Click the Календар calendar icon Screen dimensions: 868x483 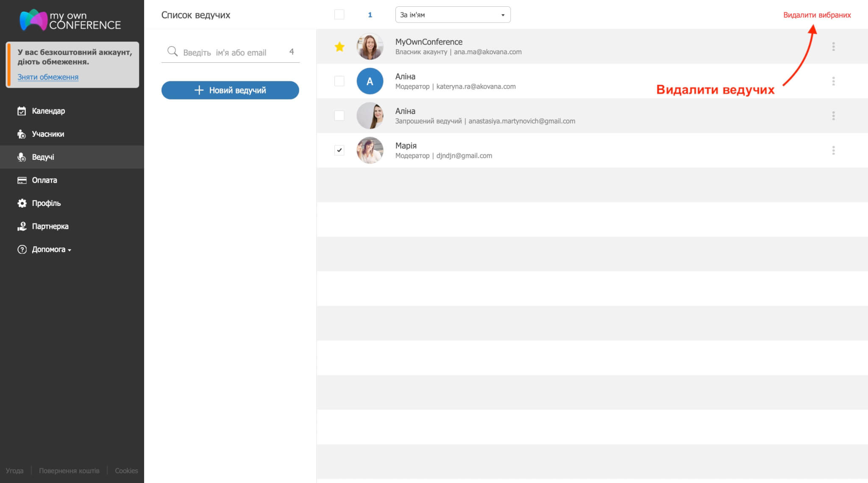coord(22,111)
